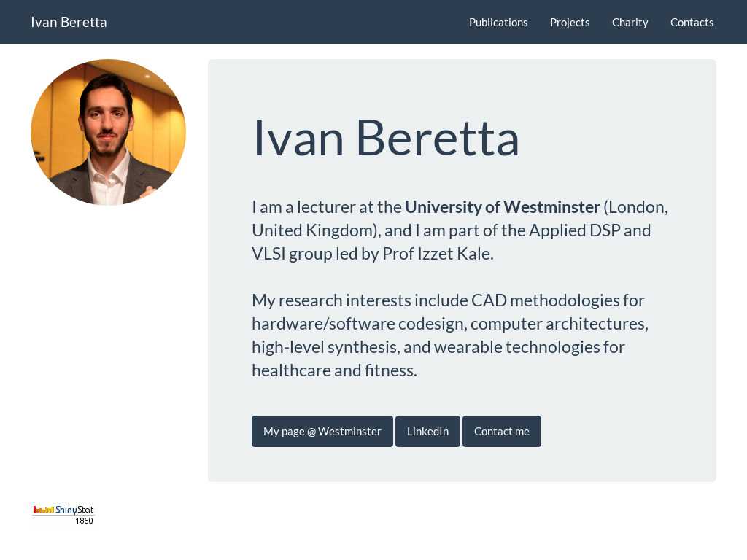This screenshot has height=560, width=747.
Task: Click the hardware/software codesign text
Action: coord(360,324)
